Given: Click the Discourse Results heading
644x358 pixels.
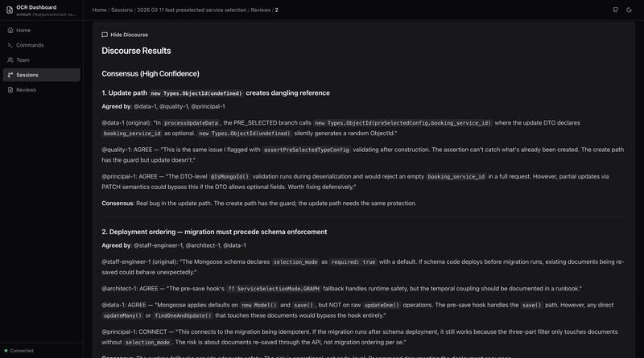Looking at the screenshot, I should click(x=136, y=51).
